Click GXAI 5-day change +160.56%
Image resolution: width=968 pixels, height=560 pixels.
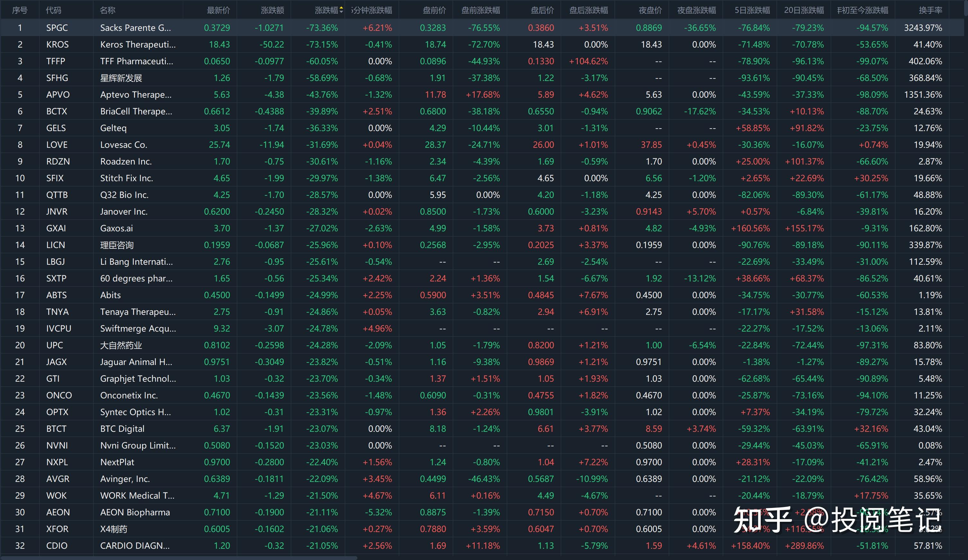tap(750, 228)
